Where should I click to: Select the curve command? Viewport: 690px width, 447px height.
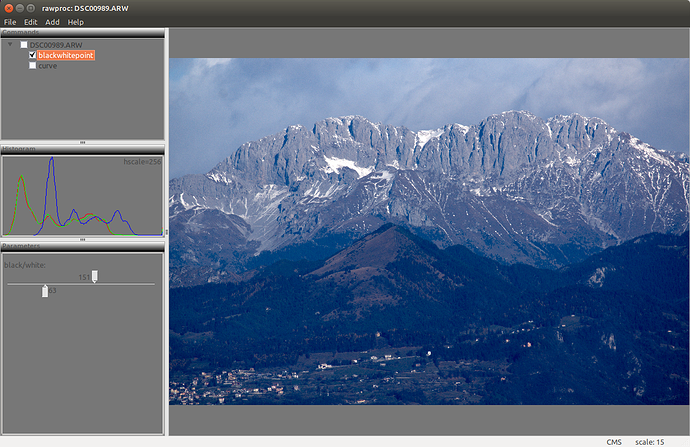click(x=48, y=66)
